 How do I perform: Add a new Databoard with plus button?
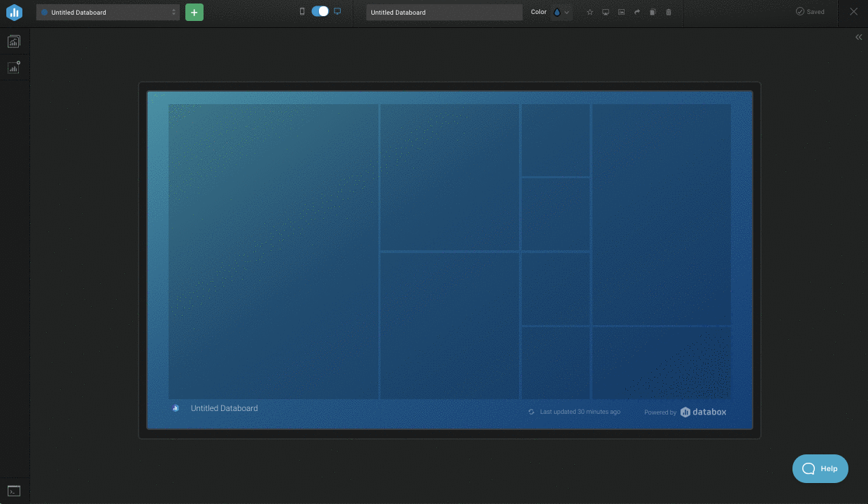[x=194, y=12]
